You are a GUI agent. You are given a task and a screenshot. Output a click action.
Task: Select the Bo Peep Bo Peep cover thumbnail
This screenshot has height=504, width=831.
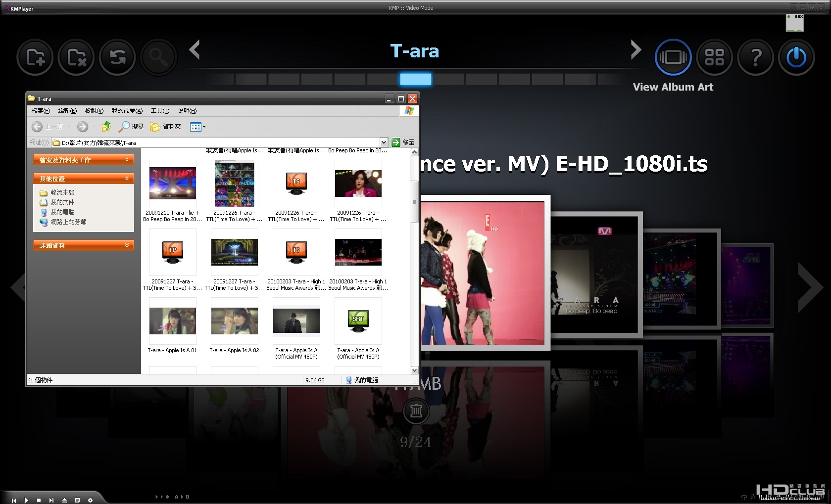point(596,275)
